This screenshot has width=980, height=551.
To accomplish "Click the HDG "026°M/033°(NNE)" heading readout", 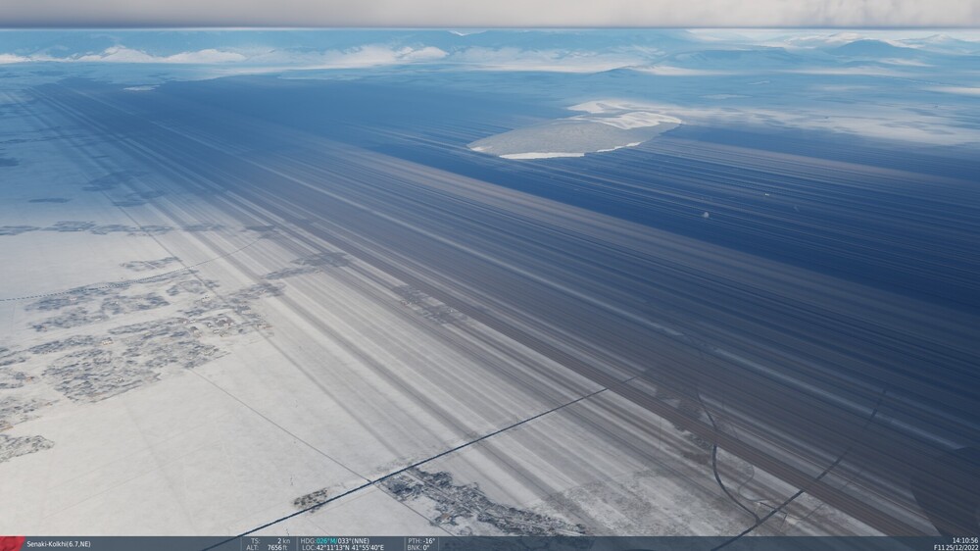I will click(342, 541).
